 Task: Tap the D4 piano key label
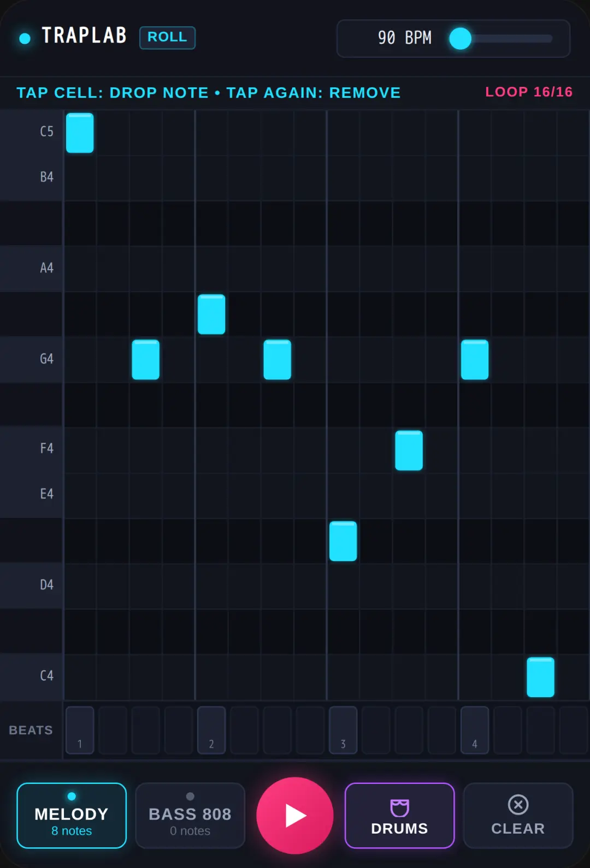[32, 585]
